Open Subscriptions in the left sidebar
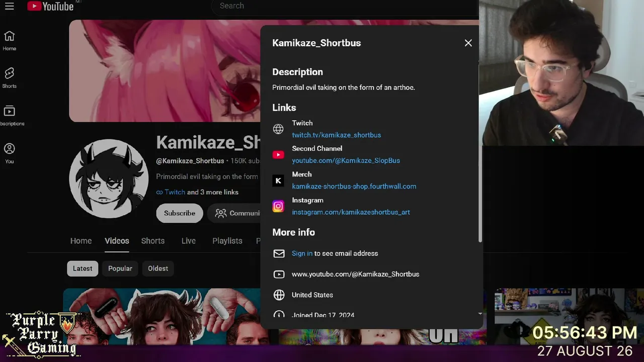The image size is (644, 362). click(x=10, y=116)
